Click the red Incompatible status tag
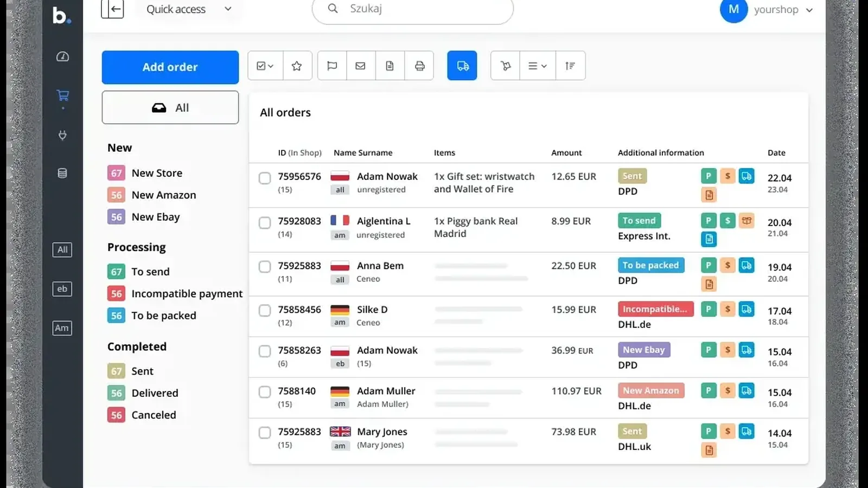This screenshot has height=488, width=868. [x=655, y=309]
